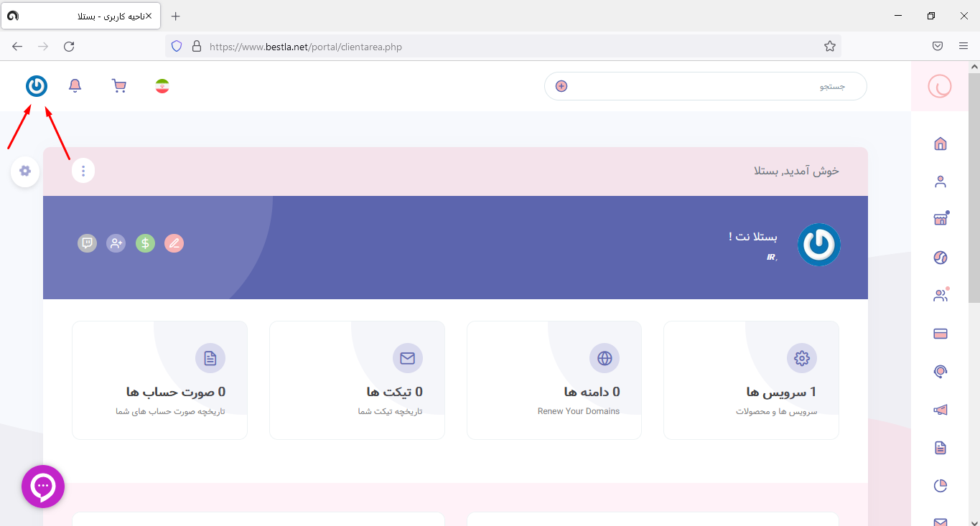Click Renew Your Domains text

[x=579, y=411]
